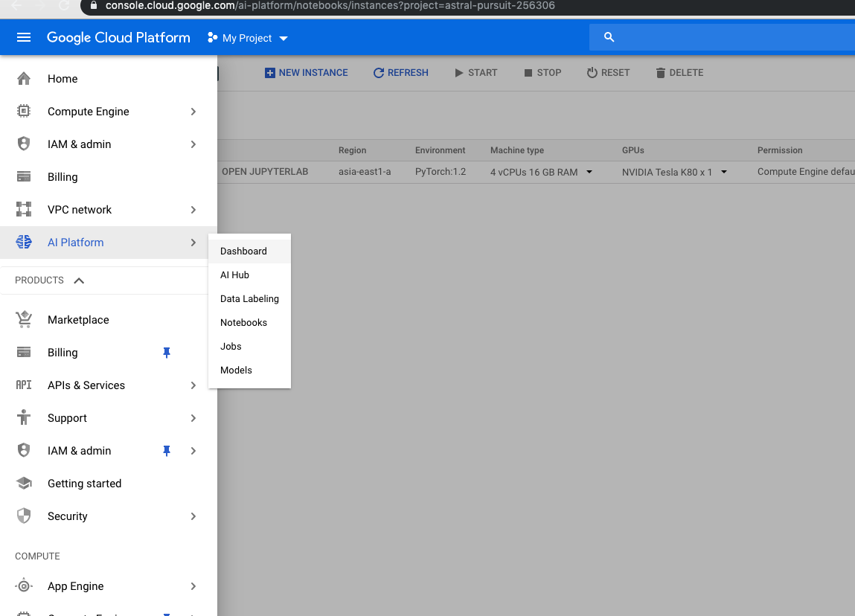Go to Home via its house icon
This screenshot has width=855, height=616.
pyautogui.click(x=24, y=79)
